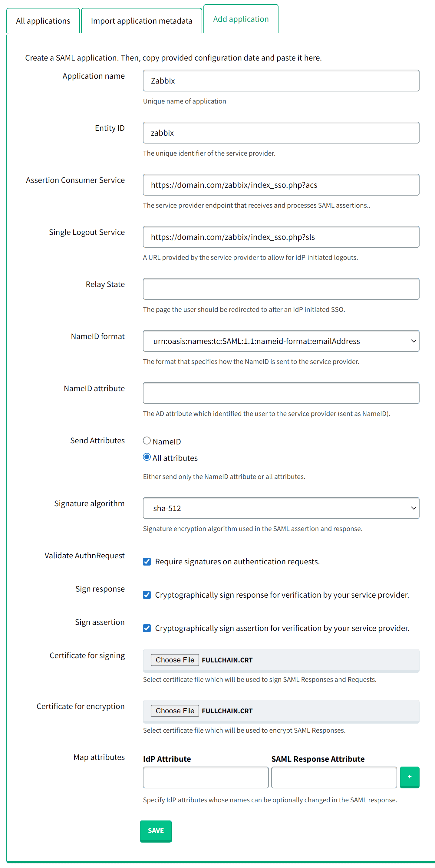Image resolution: width=435 pixels, height=868 pixels.
Task: Open the NameID format dropdown
Action: tap(281, 341)
